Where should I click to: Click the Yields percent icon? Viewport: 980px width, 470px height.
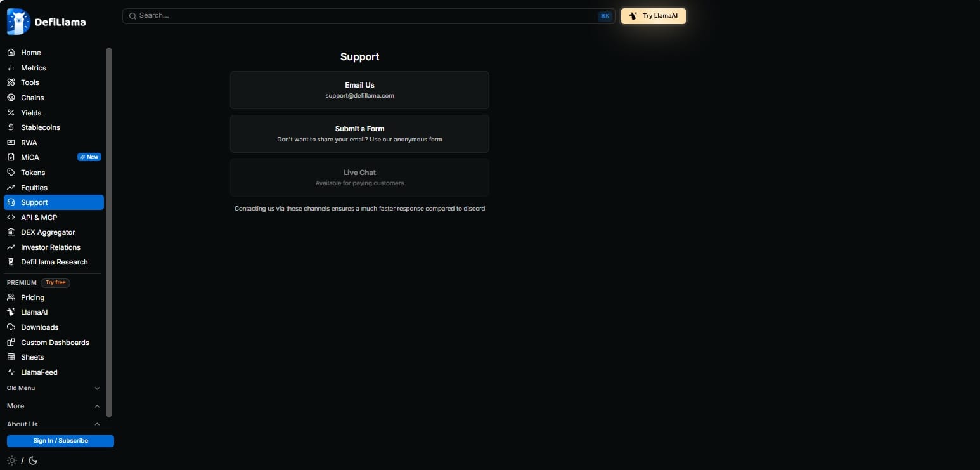[x=11, y=113]
